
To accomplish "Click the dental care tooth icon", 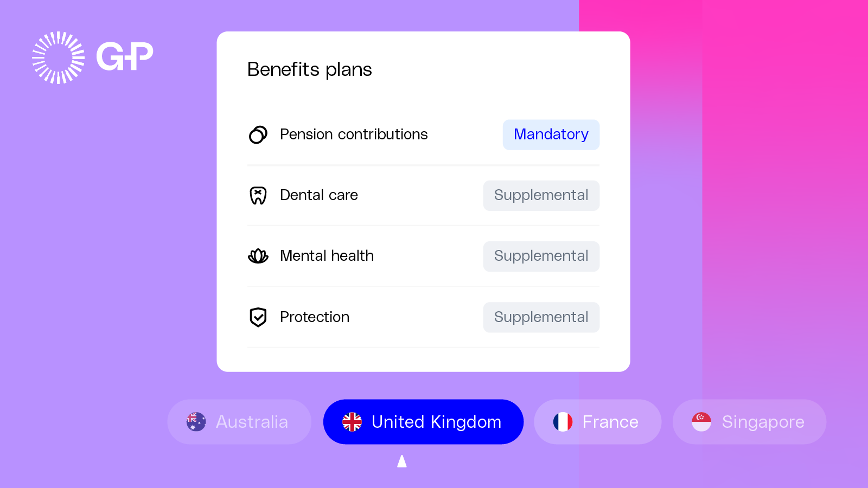I will pyautogui.click(x=258, y=195).
